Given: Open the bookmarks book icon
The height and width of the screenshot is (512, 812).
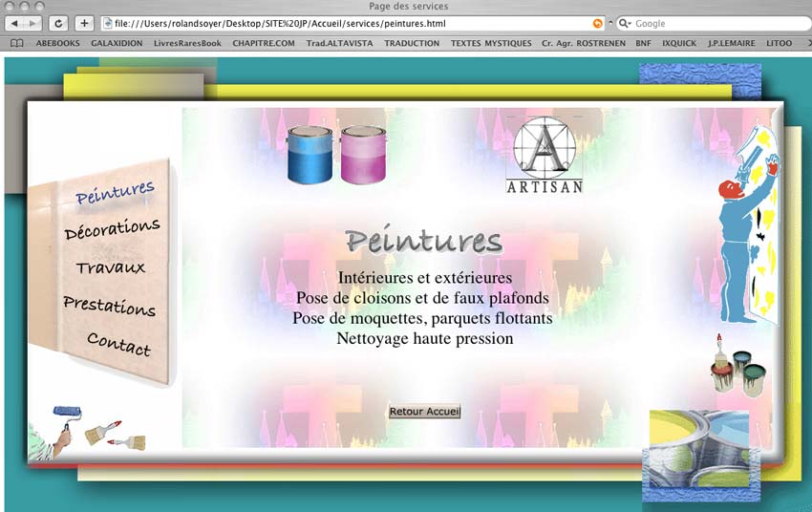Looking at the screenshot, I should (x=17, y=44).
